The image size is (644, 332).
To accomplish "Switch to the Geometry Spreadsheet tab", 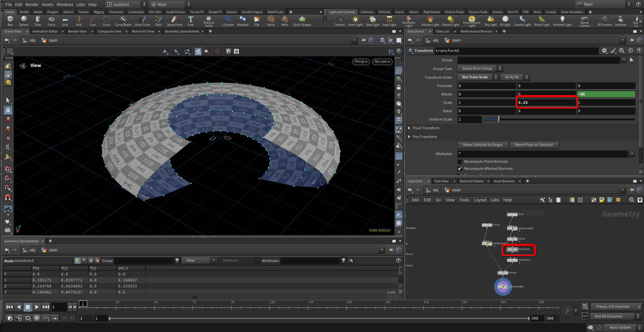I will [181, 31].
